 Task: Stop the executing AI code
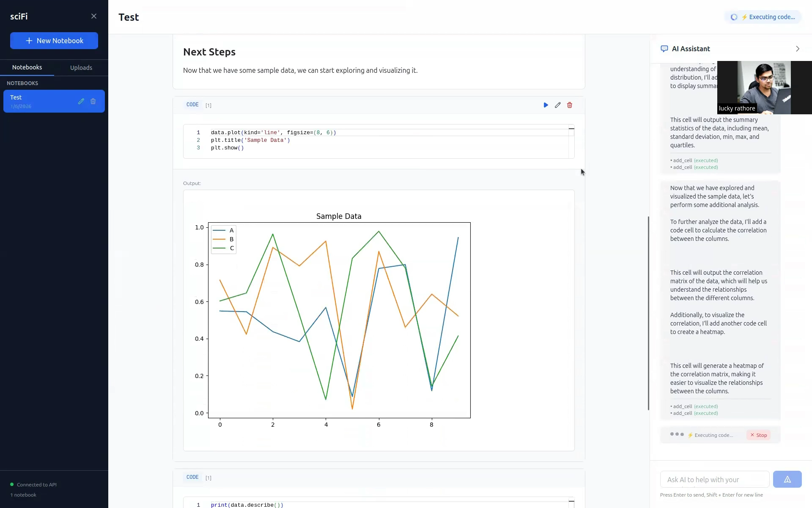tap(758, 435)
